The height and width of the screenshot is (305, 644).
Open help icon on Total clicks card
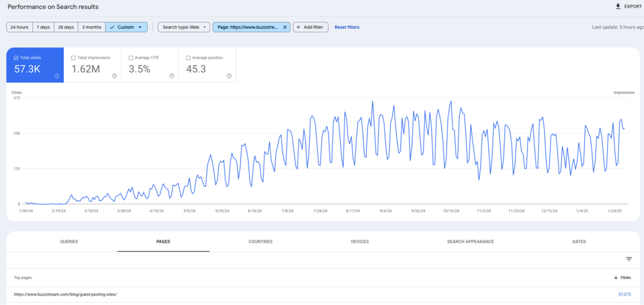(x=57, y=76)
